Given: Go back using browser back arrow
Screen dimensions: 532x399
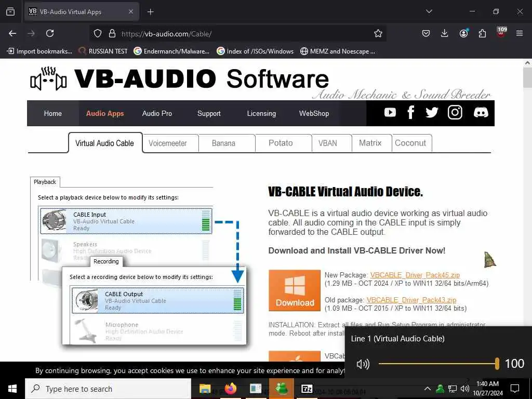Looking at the screenshot, I should 12,33.
